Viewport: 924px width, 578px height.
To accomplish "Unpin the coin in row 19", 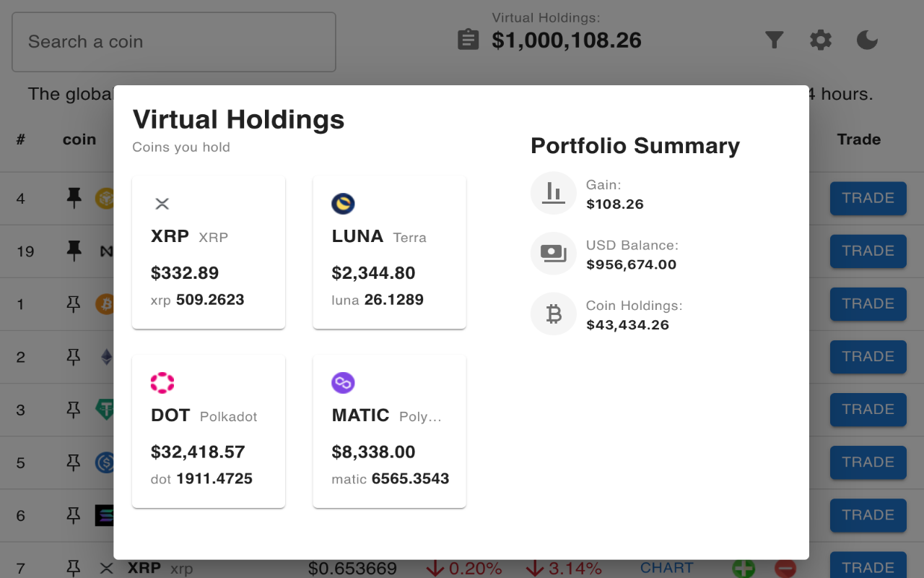I will coord(74,251).
